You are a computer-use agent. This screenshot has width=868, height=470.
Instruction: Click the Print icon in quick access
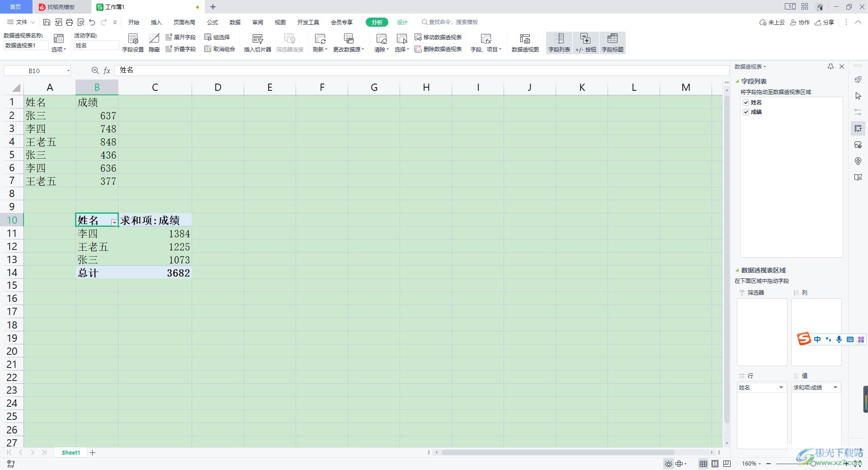pos(69,22)
